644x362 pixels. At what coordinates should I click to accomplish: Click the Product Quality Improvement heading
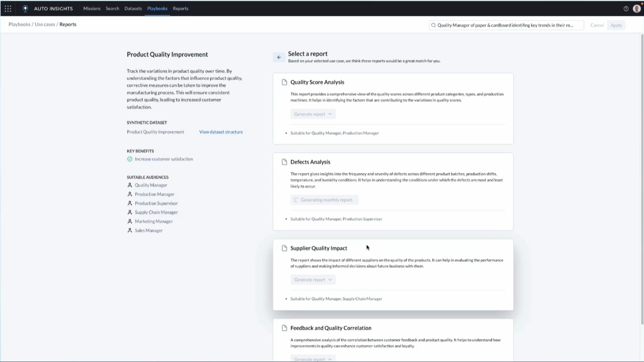click(x=167, y=54)
